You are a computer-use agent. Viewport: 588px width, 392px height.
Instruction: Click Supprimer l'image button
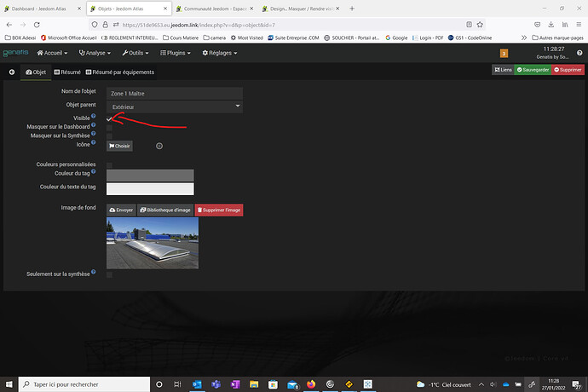(x=219, y=210)
